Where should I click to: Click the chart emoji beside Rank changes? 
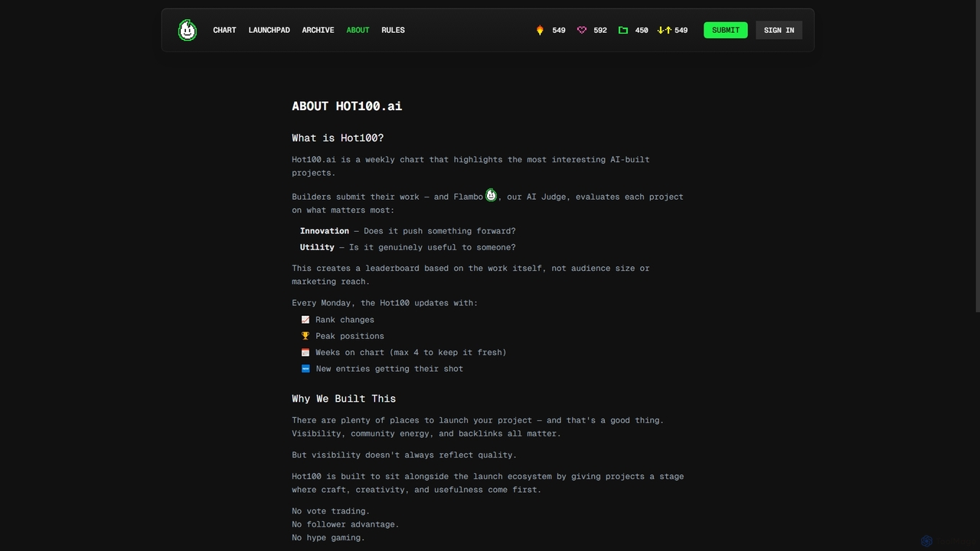(x=305, y=320)
